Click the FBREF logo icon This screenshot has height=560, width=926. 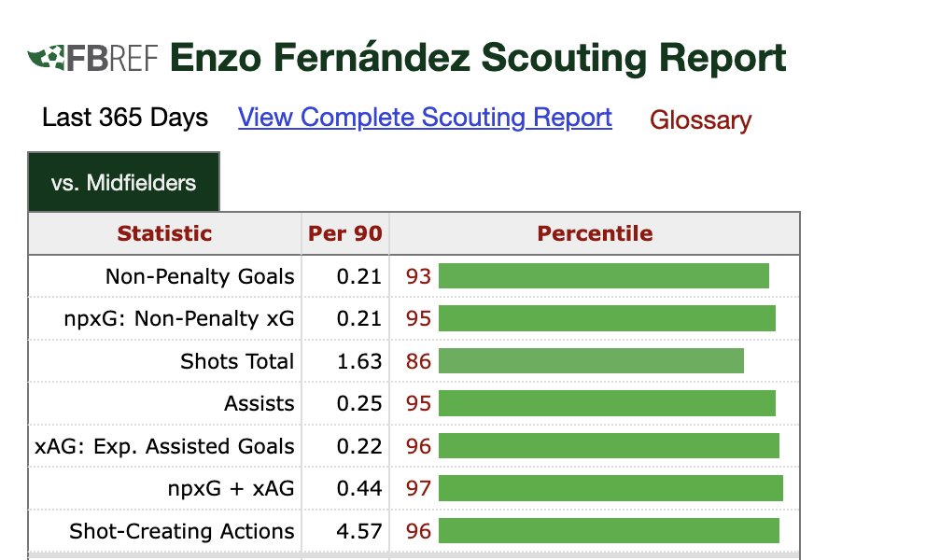pos(92,58)
